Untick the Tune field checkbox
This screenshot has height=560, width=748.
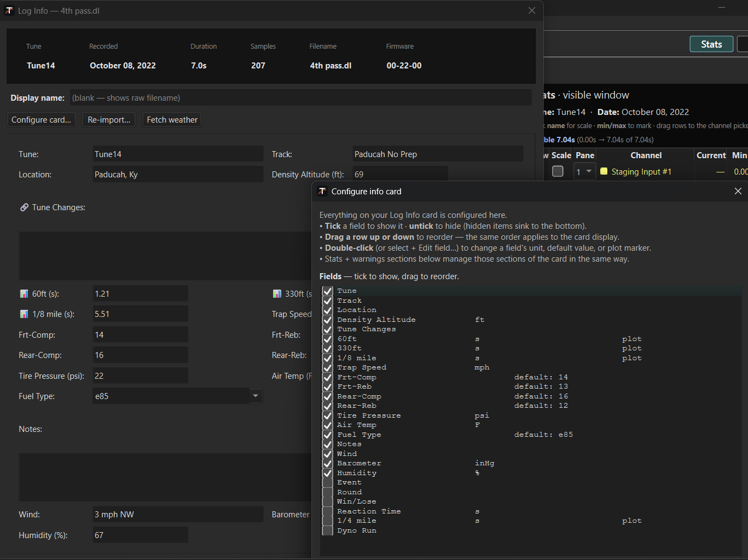(328, 291)
